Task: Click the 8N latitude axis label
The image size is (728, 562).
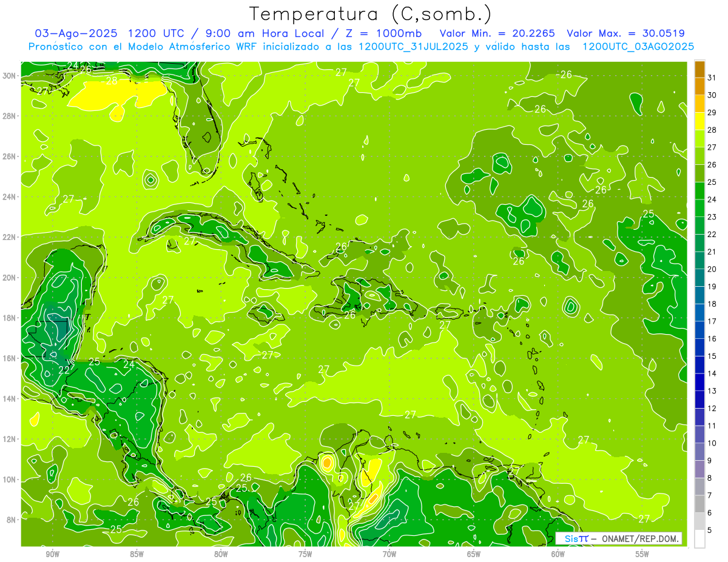Action: tap(11, 520)
